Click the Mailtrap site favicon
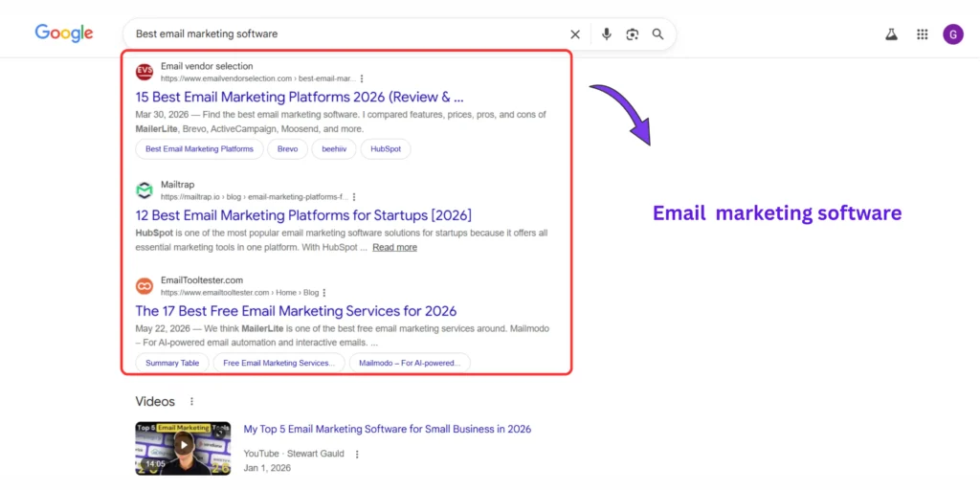Viewport: 980px width, 490px height. [145, 190]
